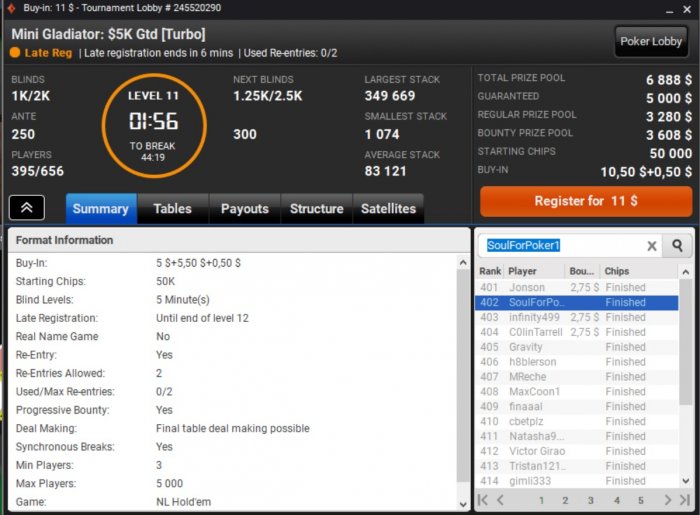Viewport: 700px width, 515px height.
Task: Click the Format Information header
Action: pyautogui.click(x=239, y=240)
